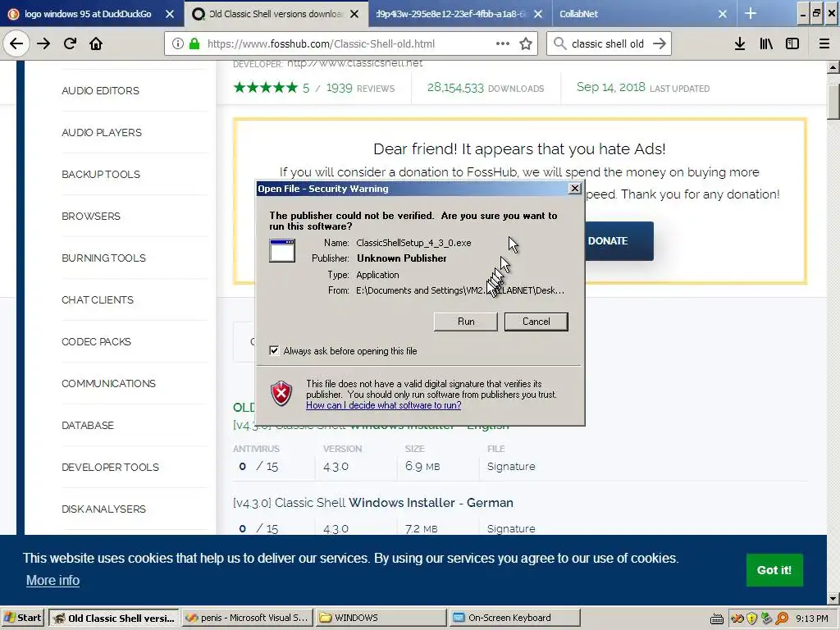Click scrollbar down arrow
The height and width of the screenshot is (630, 840).
[833, 598]
